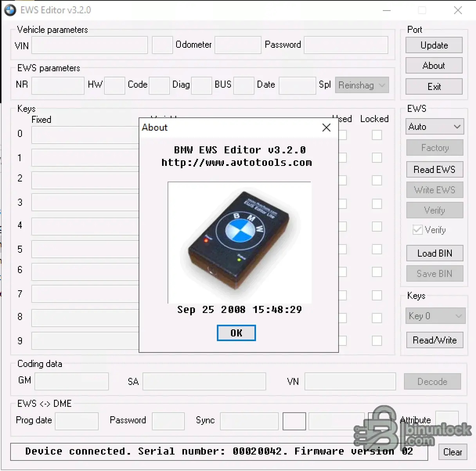Click the Date input field
476x471 pixels.
(x=297, y=85)
